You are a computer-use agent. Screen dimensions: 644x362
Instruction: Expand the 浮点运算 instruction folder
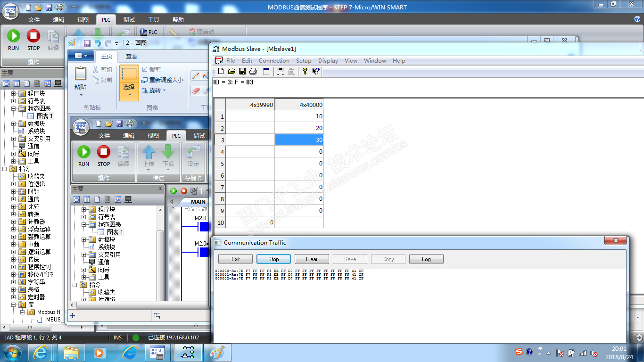14,229
